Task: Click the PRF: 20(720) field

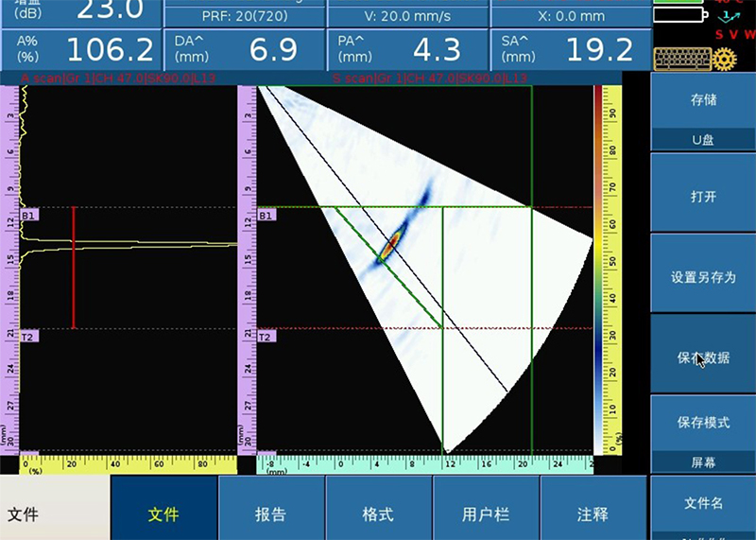Action: tap(245, 16)
